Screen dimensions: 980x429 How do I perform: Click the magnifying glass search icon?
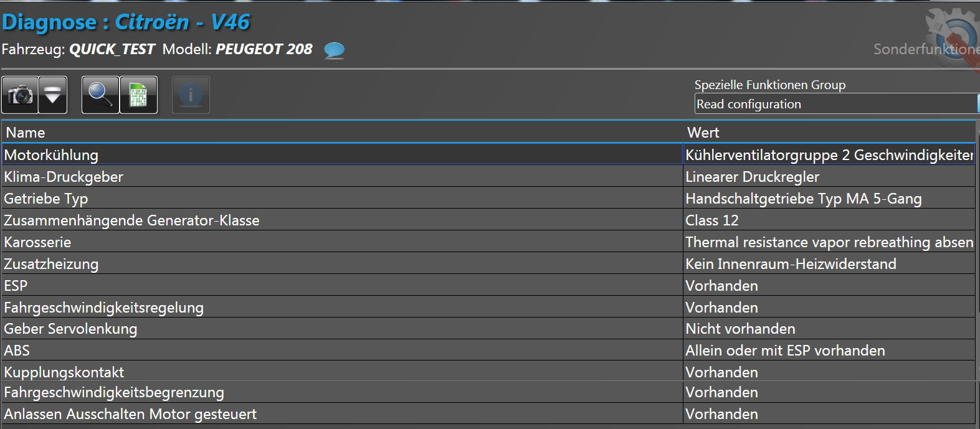100,95
